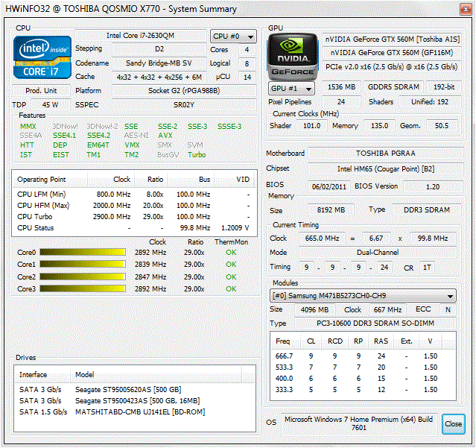Click the Core2 usage bar
The width and height of the screenshot is (476, 448).
[x=83, y=277]
